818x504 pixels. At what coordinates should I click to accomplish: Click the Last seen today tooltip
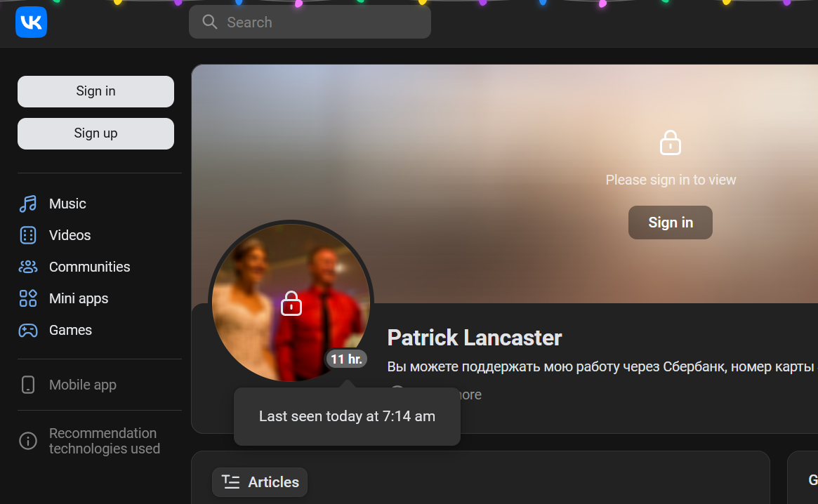click(347, 417)
